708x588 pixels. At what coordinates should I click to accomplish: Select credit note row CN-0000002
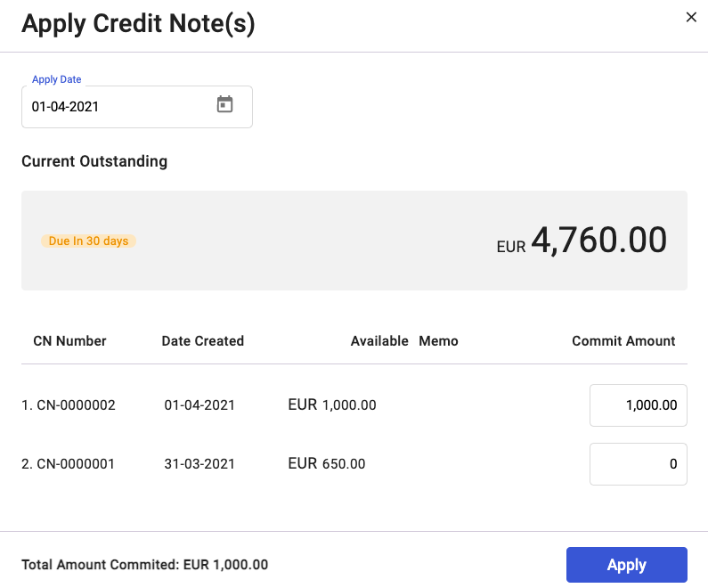[354, 405]
